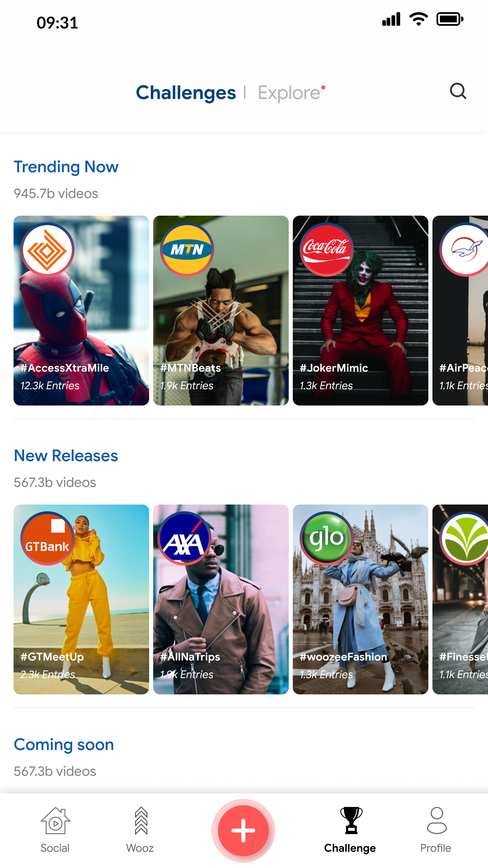Select the Challenge trophy tab

click(350, 830)
